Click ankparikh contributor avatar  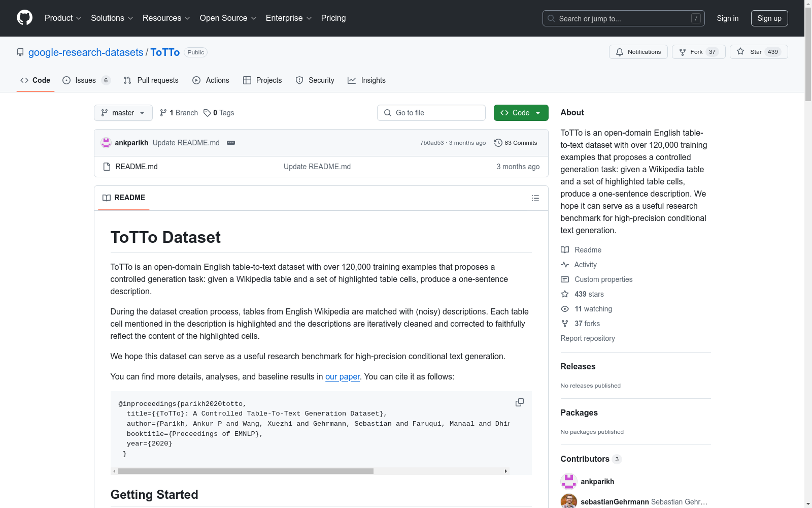569,482
